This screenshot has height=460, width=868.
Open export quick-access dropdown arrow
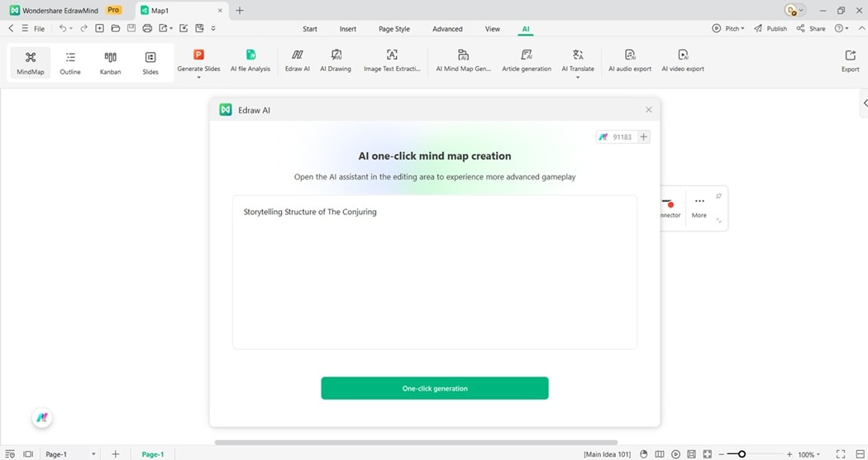pos(172,28)
